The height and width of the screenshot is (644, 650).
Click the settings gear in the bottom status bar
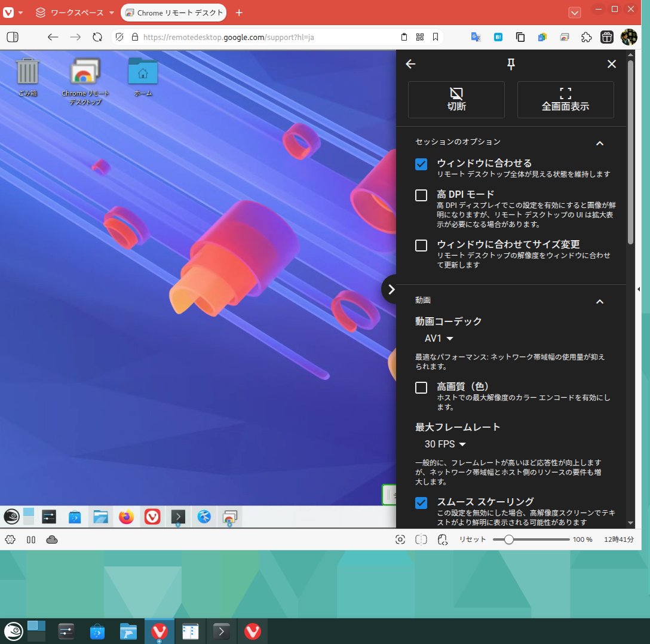10,539
